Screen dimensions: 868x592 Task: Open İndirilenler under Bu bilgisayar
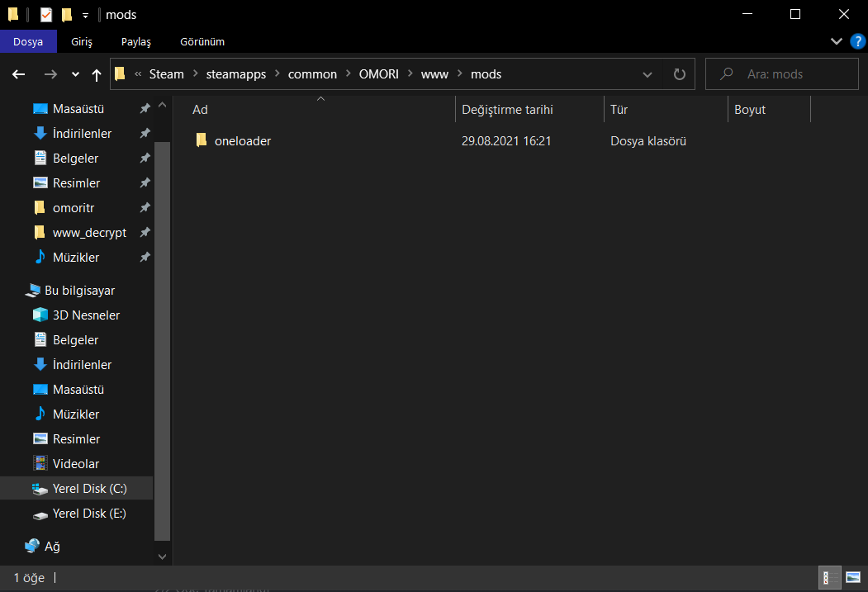click(82, 365)
